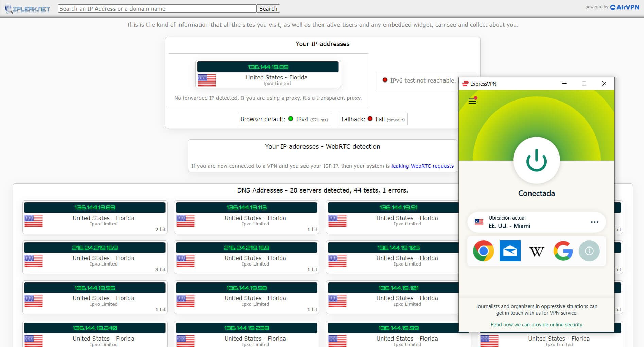Add a new shortcut in ExpressVPN
The width and height of the screenshot is (644, 347).
pyautogui.click(x=589, y=251)
